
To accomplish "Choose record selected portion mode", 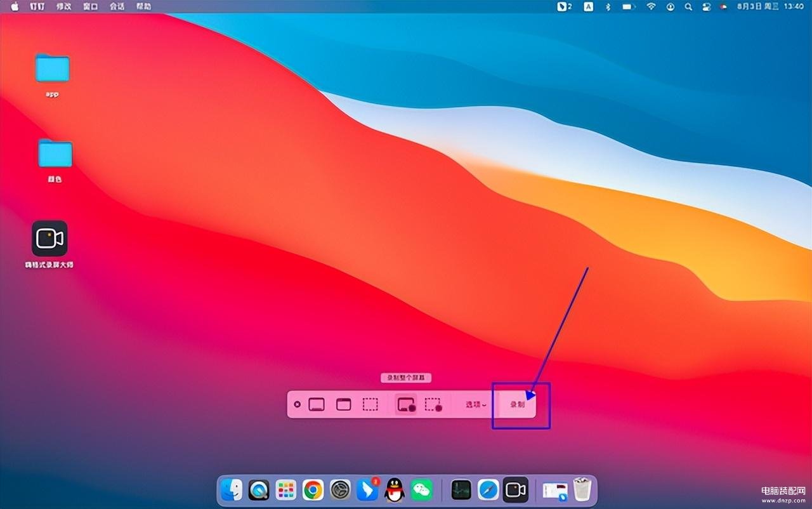I will click(x=433, y=404).
